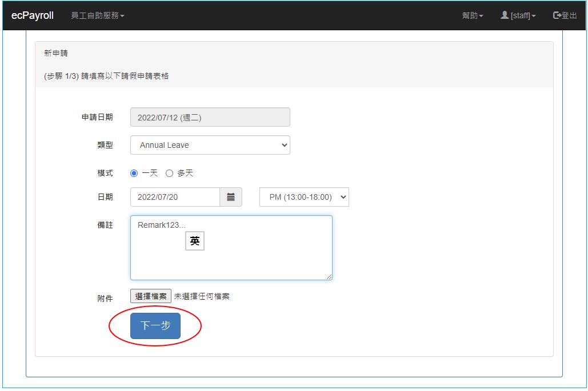The image size is (588, 391).
Task: Open the calendar date picker icon
Action: click(231, 197)
